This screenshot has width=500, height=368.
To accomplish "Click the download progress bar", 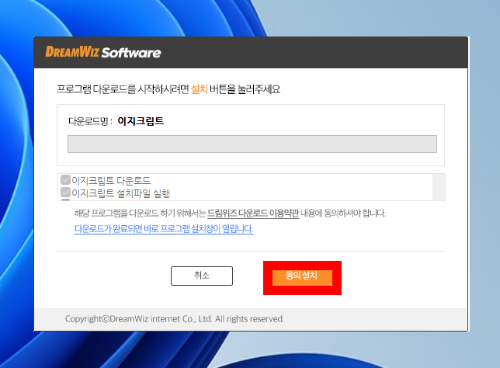I will (x=252, y=144).
